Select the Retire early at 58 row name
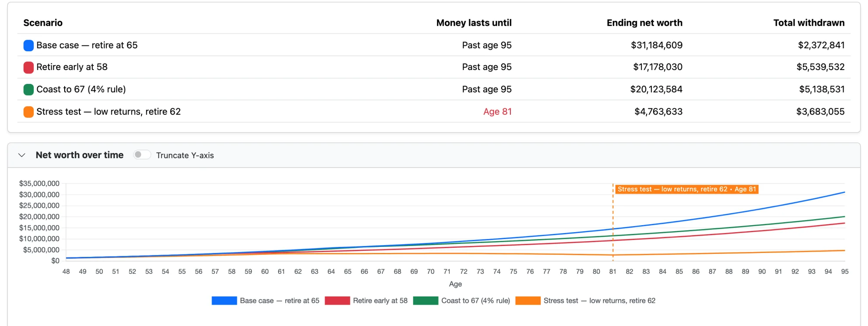Viewport: 868px width, 326px height. [x=72, y=67]
